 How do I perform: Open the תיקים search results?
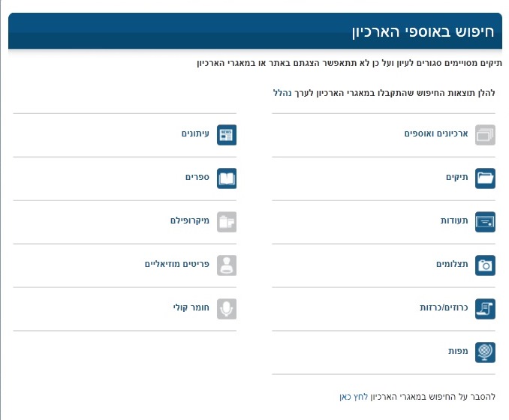tap(456, 178)
